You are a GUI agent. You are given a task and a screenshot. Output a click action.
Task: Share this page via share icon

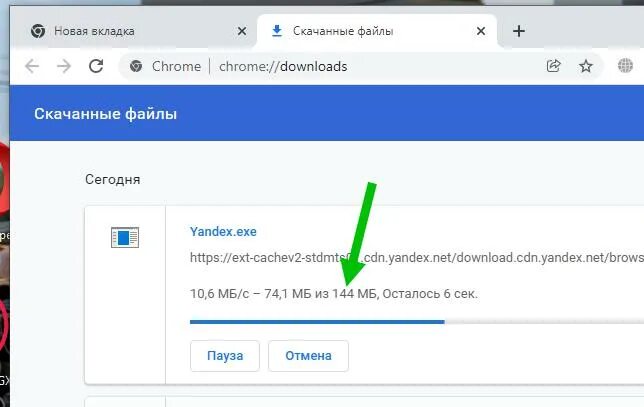553,66
